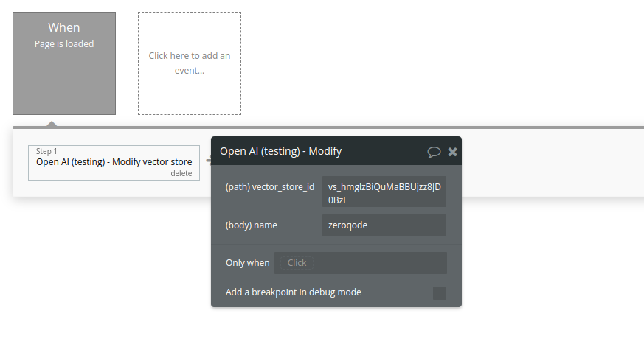The image size is (644, 347).
Task: Enable the breakpoint in debug mode checkbox
Action: [440, 293]
